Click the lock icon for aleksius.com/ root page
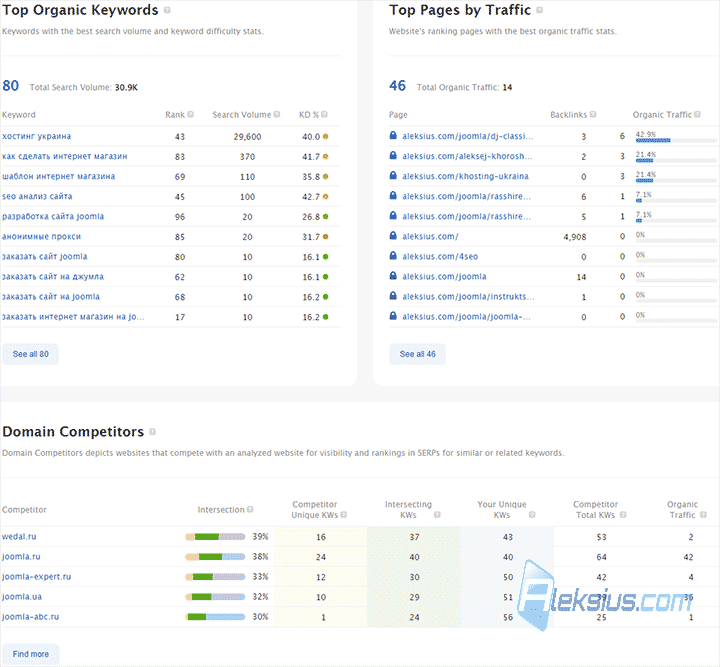Image resolution: width=720 pixels, height=667 pixels. pos(393,235)
